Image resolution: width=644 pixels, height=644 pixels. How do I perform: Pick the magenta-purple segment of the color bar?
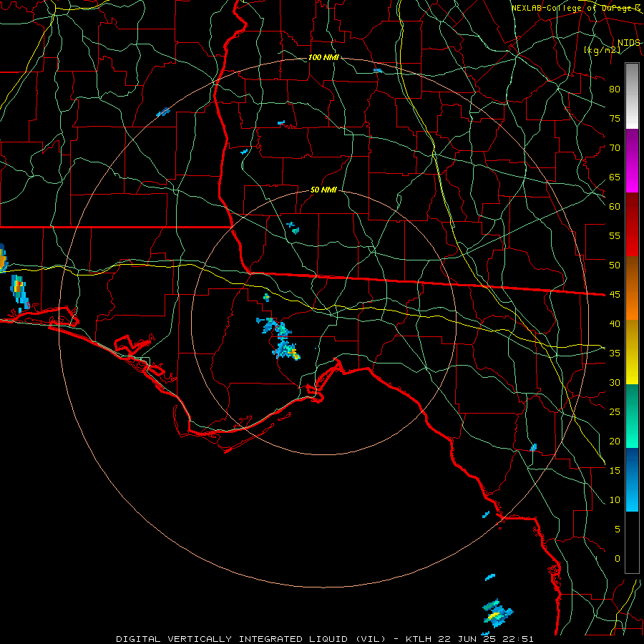coord(632,160)
